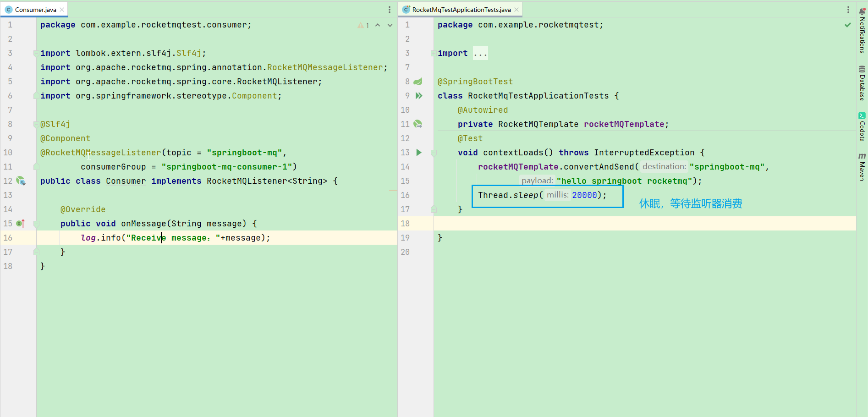Open right editor tab options menu
Viewport: 868px width, 417px height.
click(848, 10)
